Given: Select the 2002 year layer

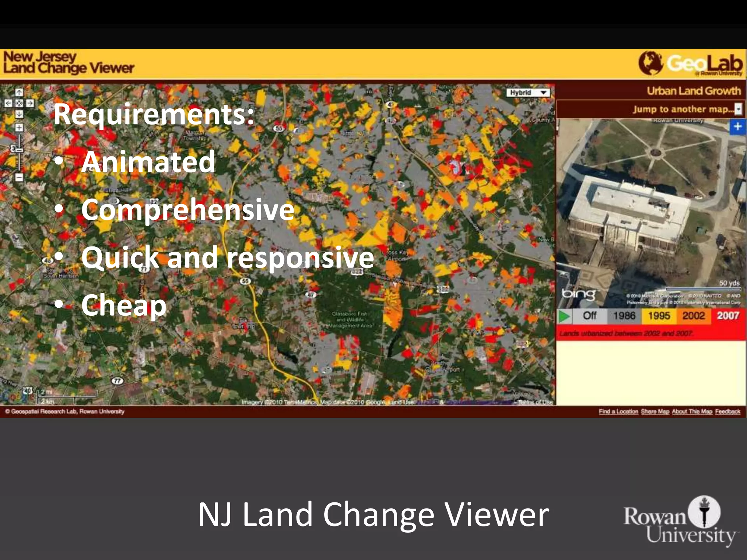Looking at the screenshot, I should (693, 316).
